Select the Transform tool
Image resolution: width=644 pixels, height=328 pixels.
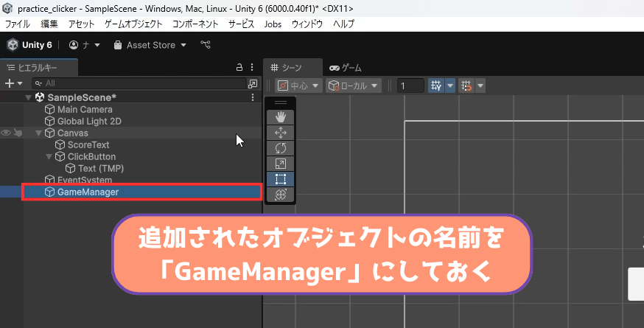tap(281, 195)
